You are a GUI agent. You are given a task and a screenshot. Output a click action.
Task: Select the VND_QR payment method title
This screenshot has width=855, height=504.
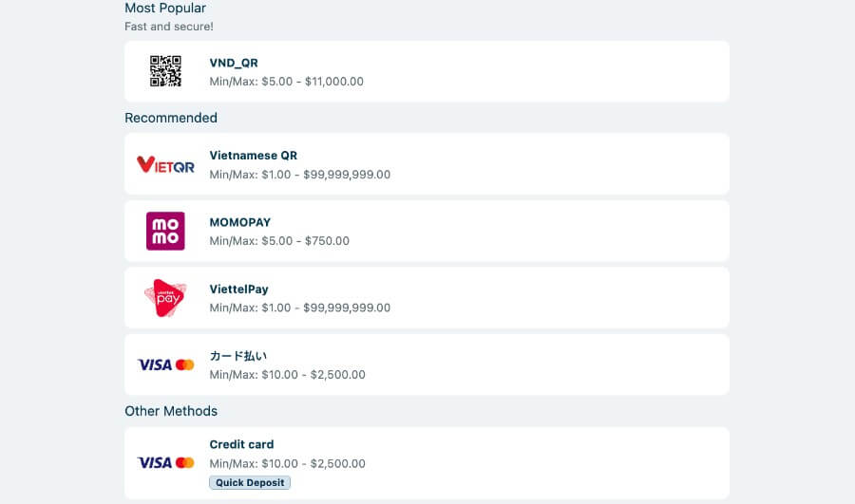point(234,63)
